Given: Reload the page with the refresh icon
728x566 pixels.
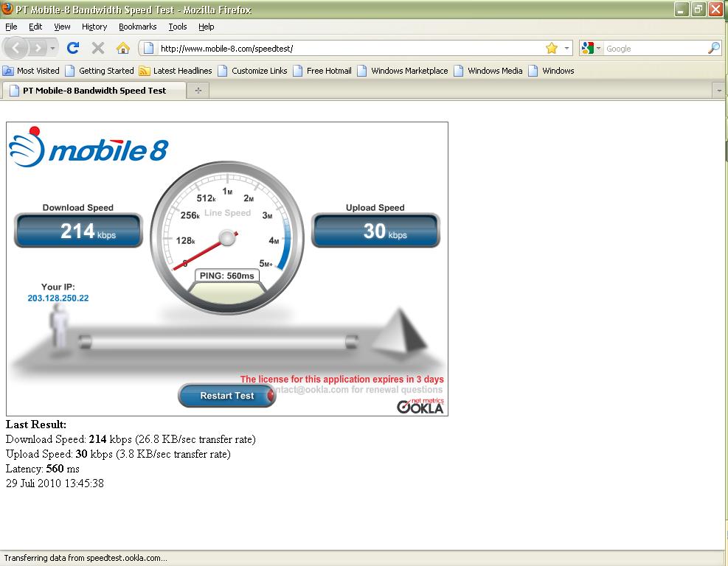Looking at the screenshot, I should [73, 48].
